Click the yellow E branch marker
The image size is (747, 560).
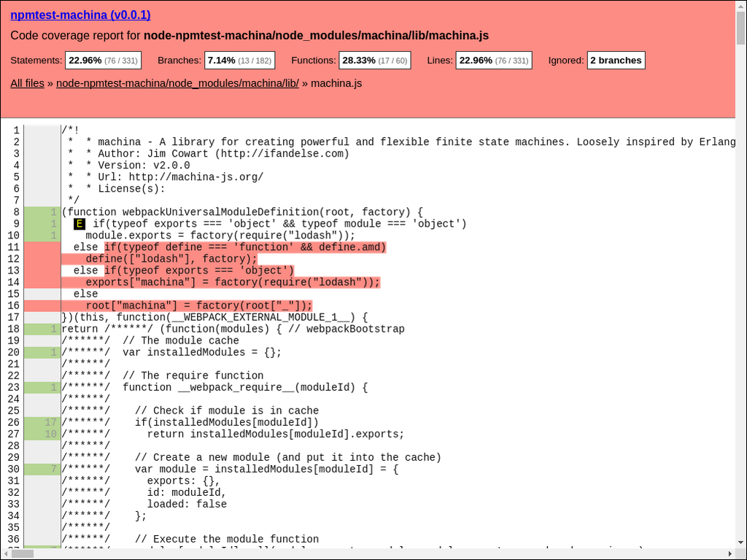tap(80, 224)
